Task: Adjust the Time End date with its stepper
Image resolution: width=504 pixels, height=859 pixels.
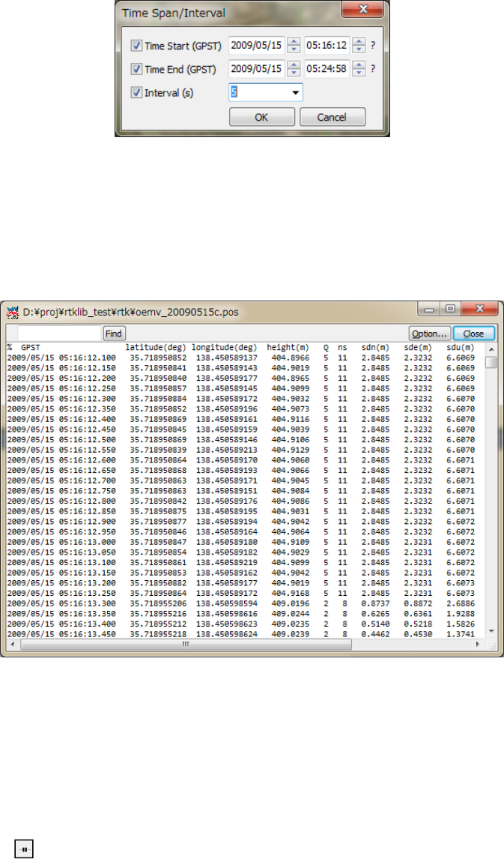Action: point(294,69)
